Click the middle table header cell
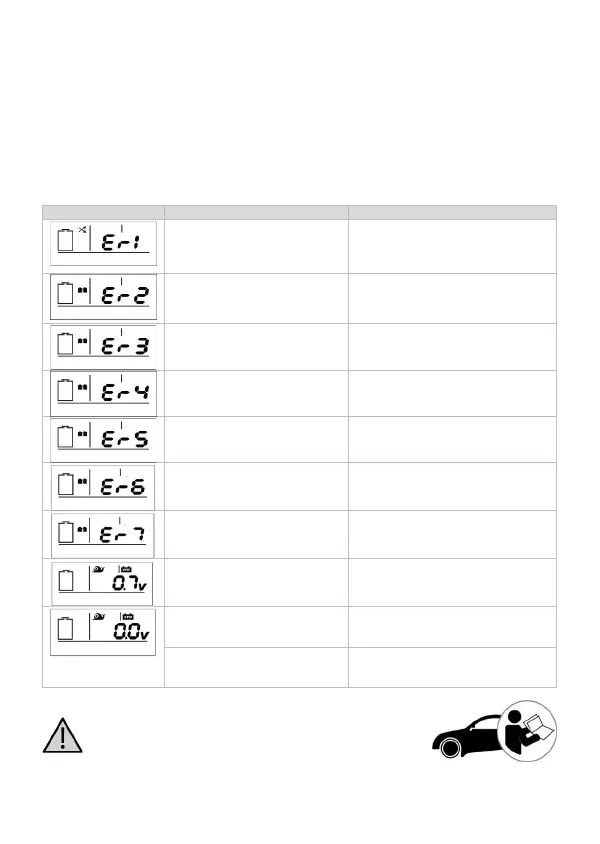The height and width of the screenshot is (844, 600). tap(256, 212)
